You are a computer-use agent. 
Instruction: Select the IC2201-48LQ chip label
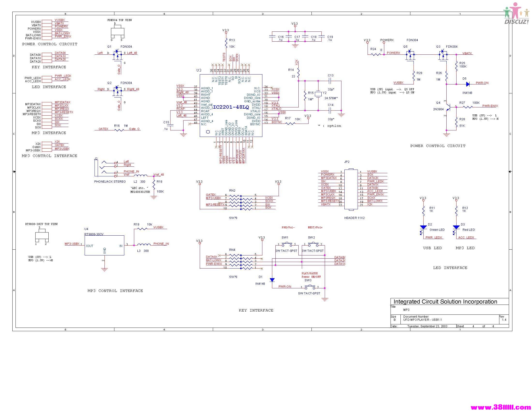pyautogui.click(x=231, y=107)
